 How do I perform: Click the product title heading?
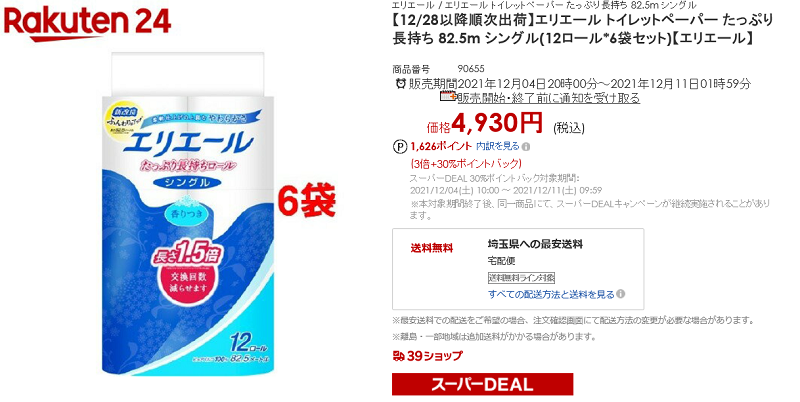point(583,30)
